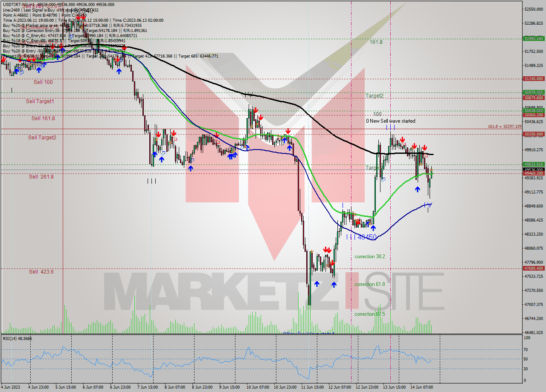This screenshot has height=392, width=546.
Task: Click the 46481.025 price axis value
Action: (534, 333)
